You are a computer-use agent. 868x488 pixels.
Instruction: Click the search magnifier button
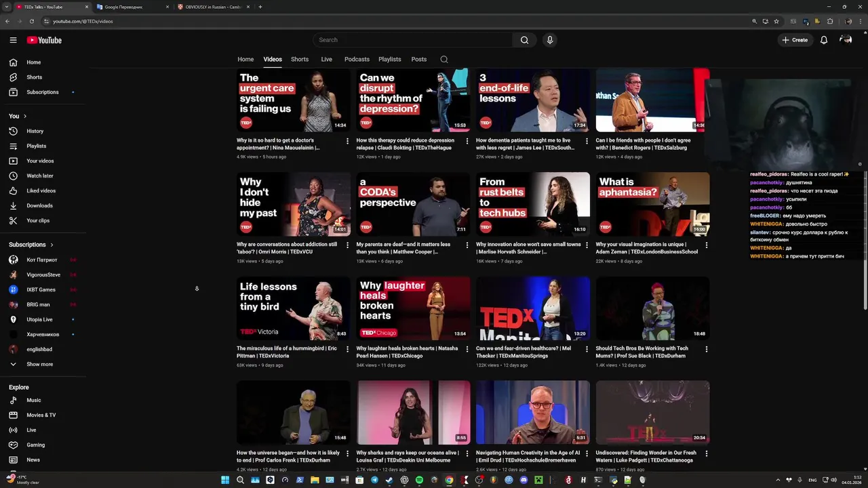coord(524,40)
